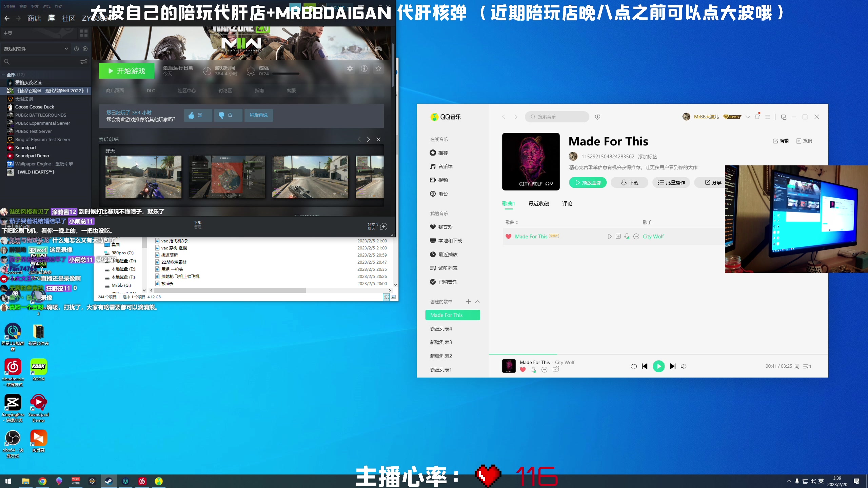Open Steam game settings gear icon
Screen dimensions: 868x488
point(350,69)
